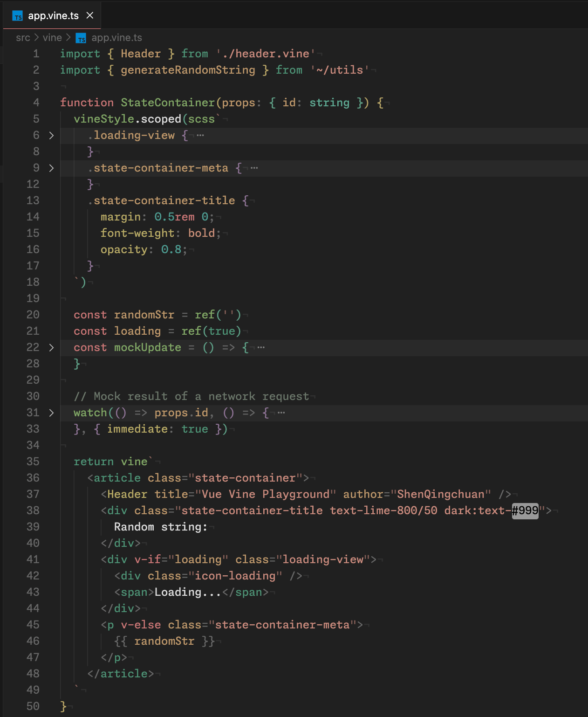Expand the folded .state-container-meta block
This screenshot has height=717, width=588.
(51, 168)
